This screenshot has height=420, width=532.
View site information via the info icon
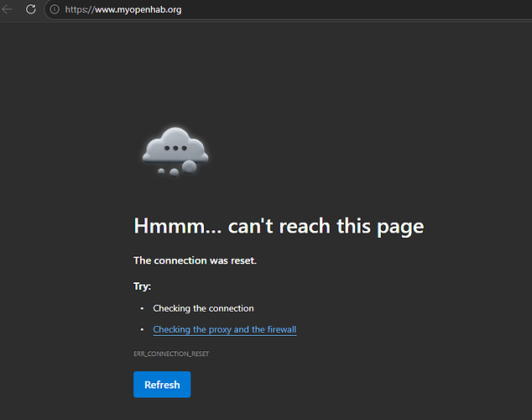pos(55,9)
